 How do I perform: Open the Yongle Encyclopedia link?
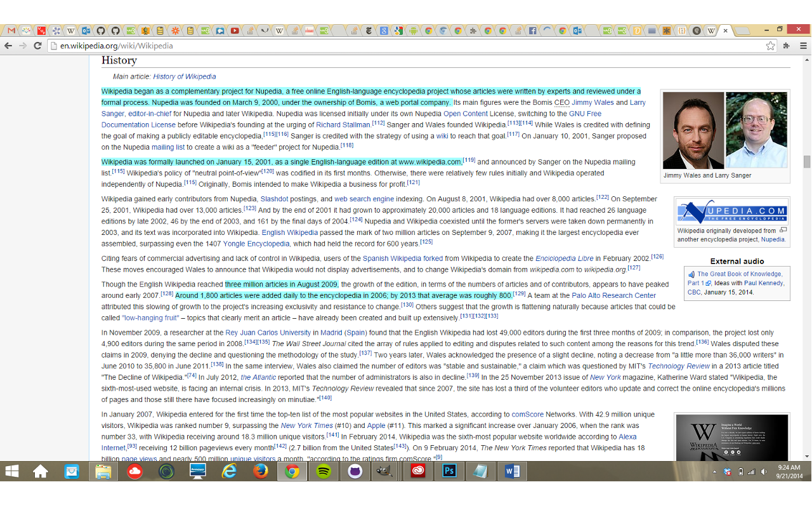tap(256, 243)
